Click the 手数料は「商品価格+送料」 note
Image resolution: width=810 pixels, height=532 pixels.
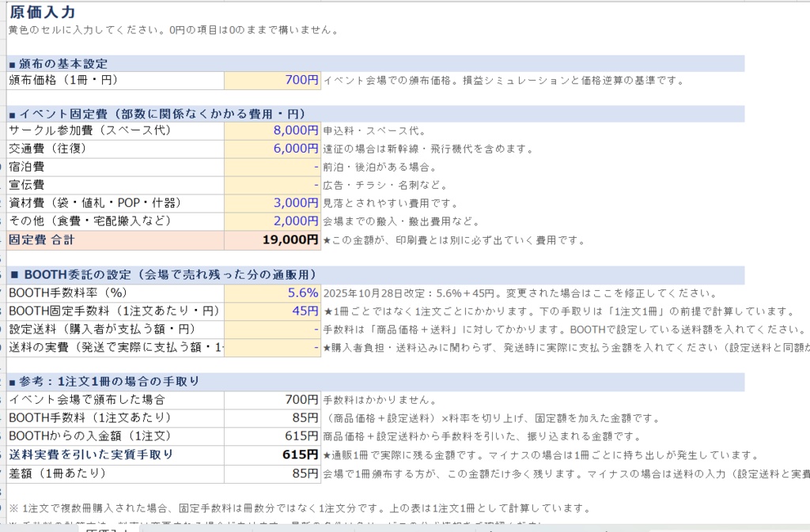tap(565, 330)
